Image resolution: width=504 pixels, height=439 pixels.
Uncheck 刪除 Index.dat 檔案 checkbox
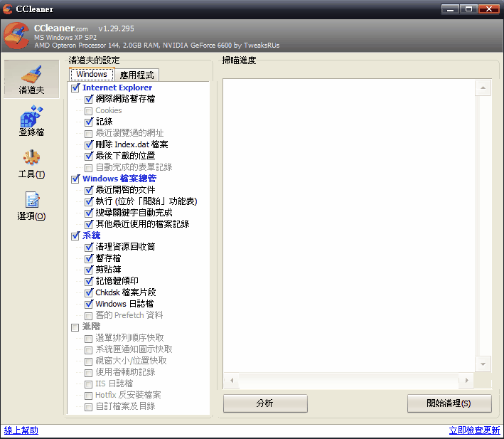pos(89,144)
